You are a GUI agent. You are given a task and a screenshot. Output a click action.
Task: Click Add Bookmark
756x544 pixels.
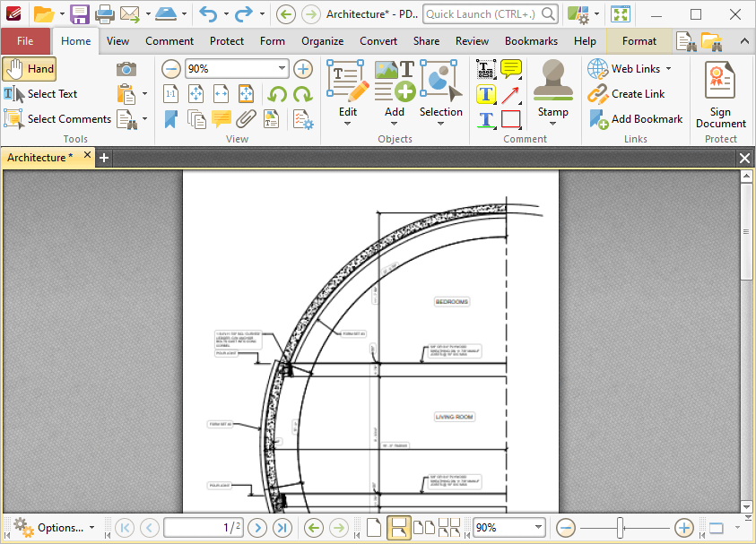click(x=636, y=119)
